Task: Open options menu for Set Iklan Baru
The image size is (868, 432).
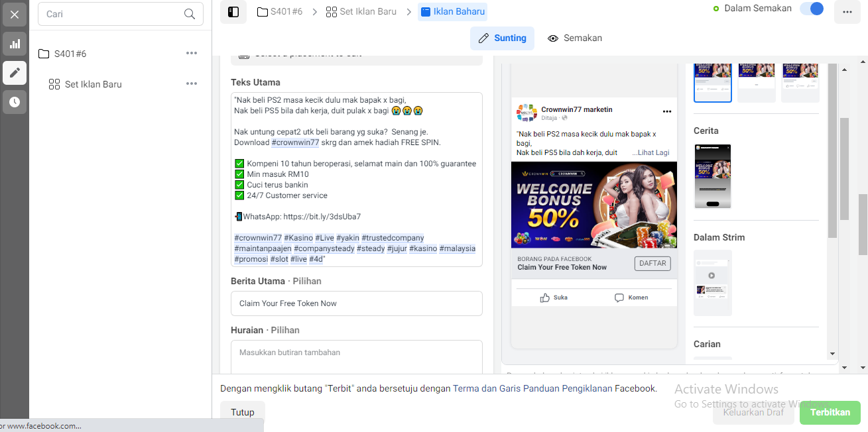Action: (x=192, y=84)
